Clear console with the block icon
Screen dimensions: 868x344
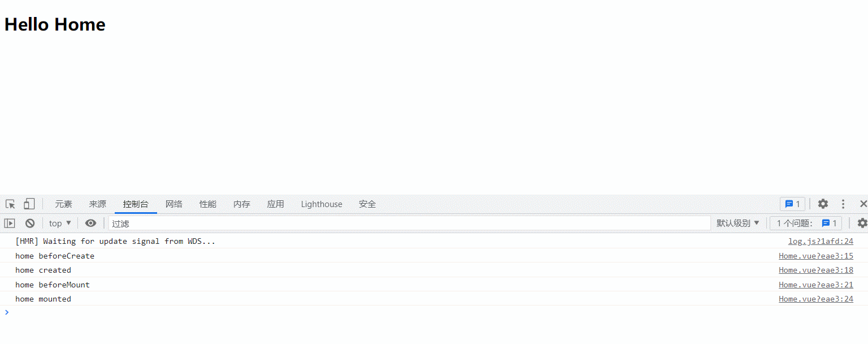30,223
